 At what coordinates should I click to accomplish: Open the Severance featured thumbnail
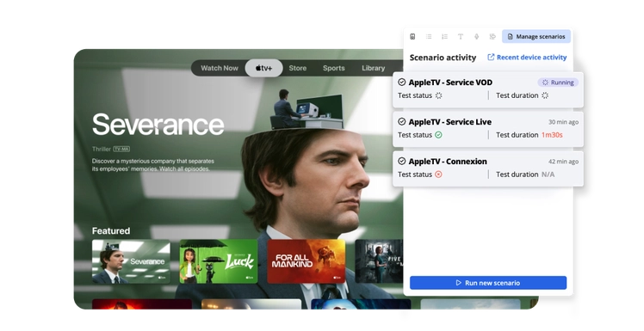pyautogui.click(x=131, y=261)
